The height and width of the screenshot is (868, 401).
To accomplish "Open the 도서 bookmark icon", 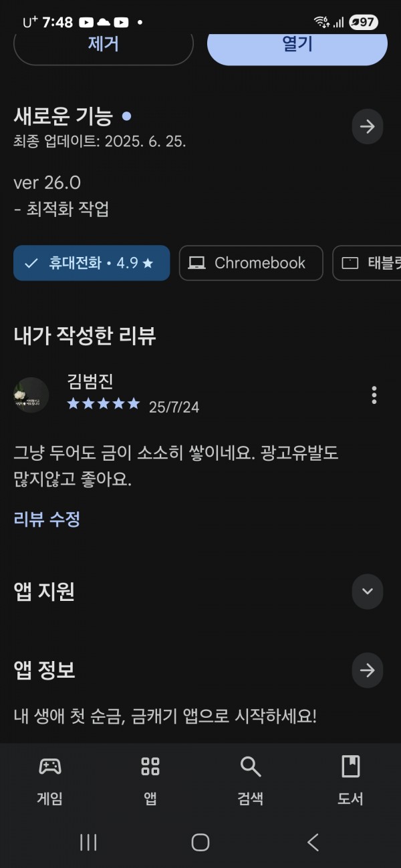I will (350, 767).
